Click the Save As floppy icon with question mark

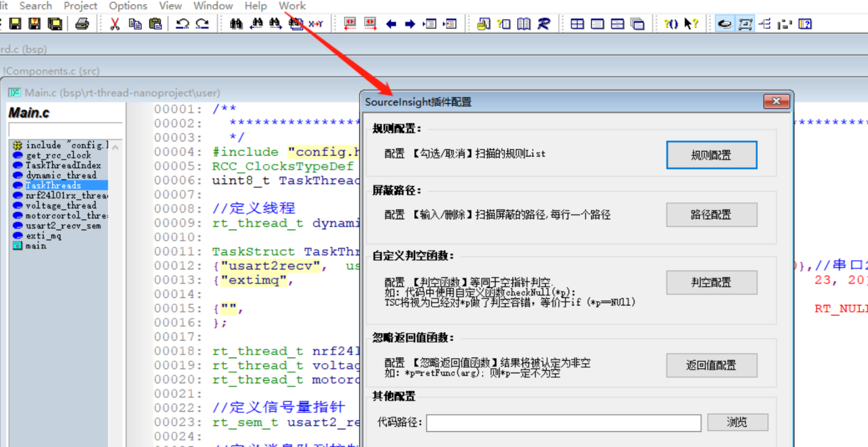point(35,24)
